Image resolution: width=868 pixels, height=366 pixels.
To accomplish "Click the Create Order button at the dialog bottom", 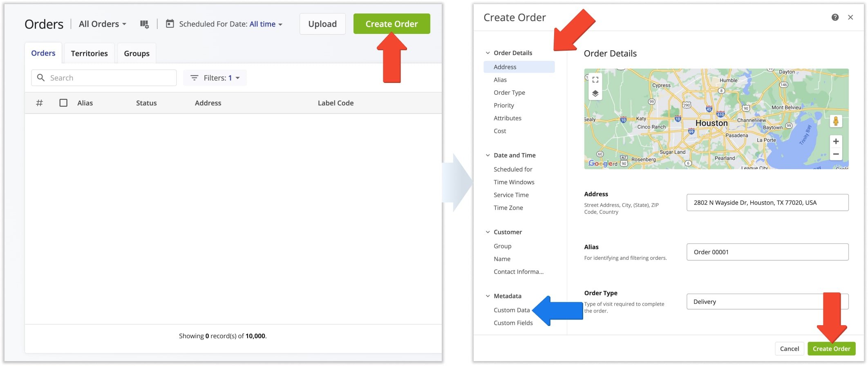I will coord(831,348).
